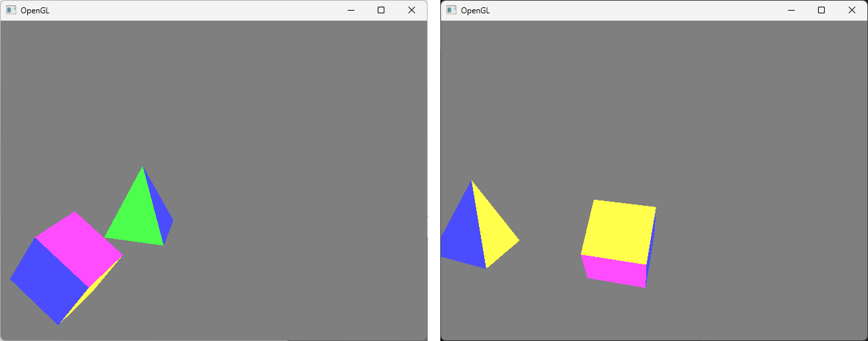Maximize the left OpenGL window

click(x=381, y=10)
